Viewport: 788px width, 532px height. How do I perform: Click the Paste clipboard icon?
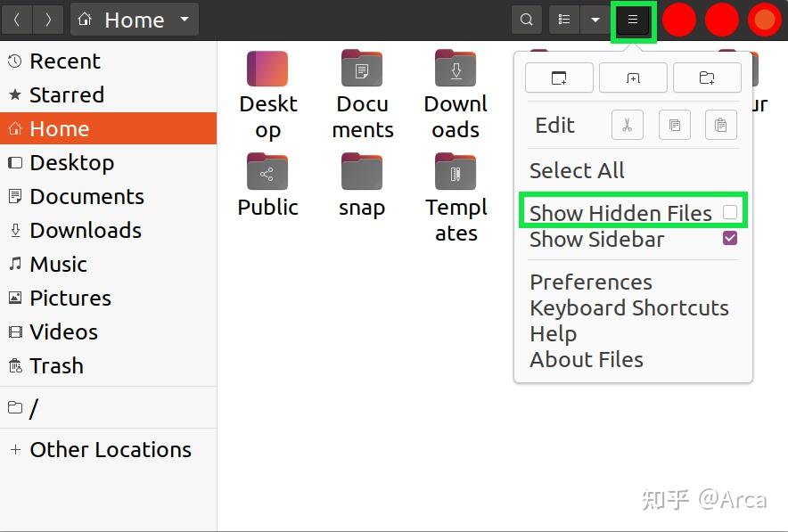click(720, 125)
